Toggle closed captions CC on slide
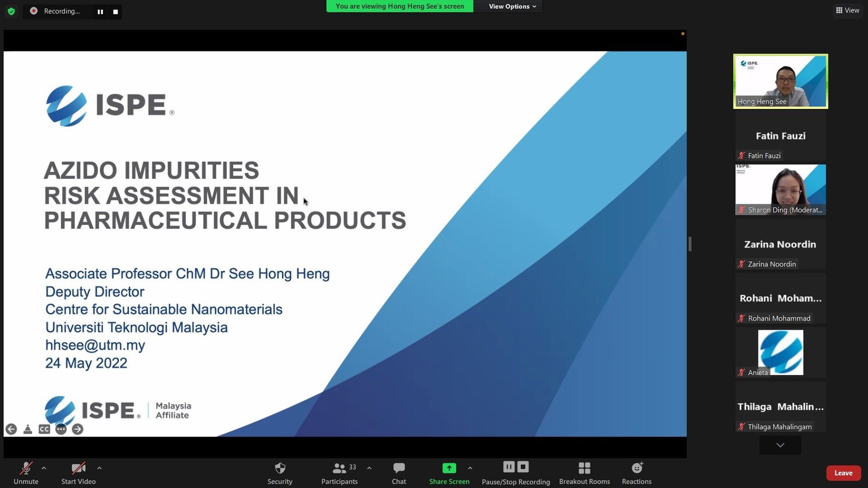The width and height of the screenshot is (868, 488). (x=44, y=429)
